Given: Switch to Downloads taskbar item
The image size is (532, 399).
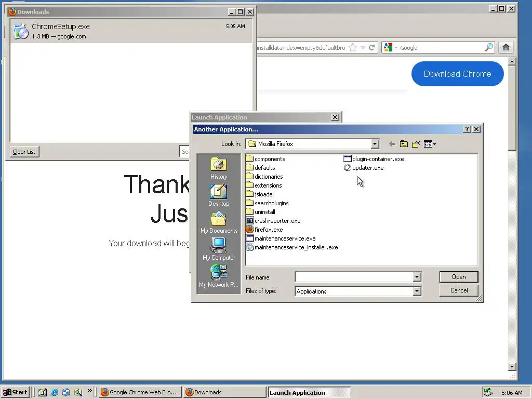Looking at the screenshot, I should coord(224,392).
